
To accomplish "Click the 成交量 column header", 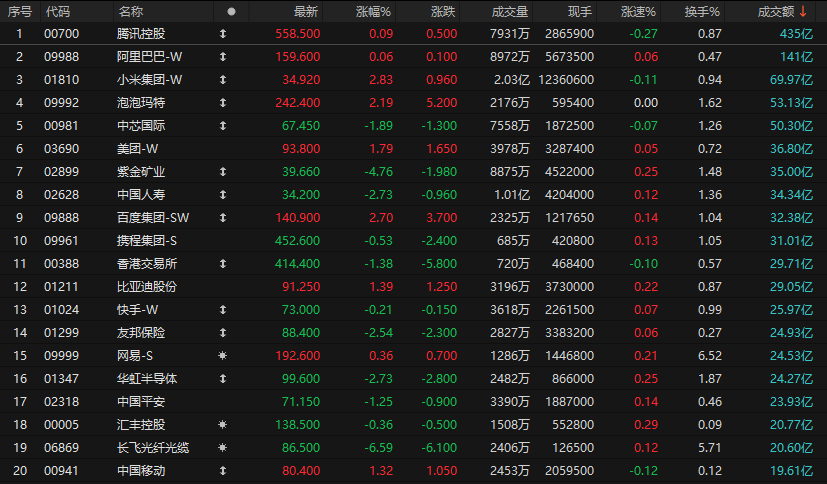I will pos(510,12).
